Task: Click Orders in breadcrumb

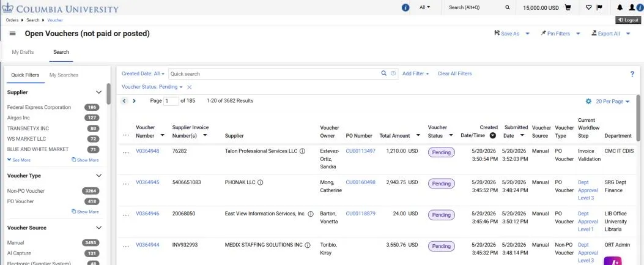Action: click(12, 20)
